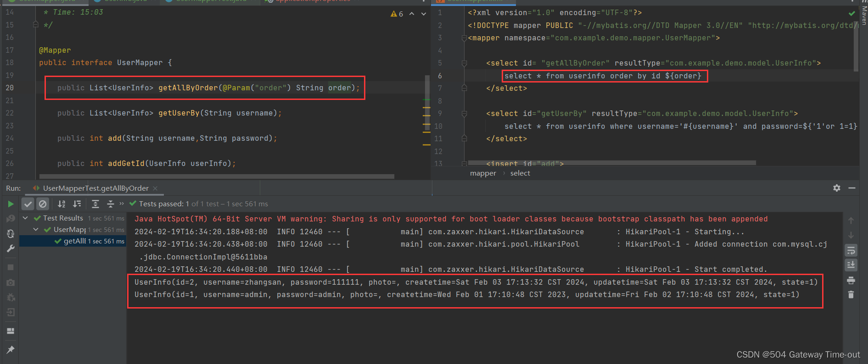The height and width of the screenshot is (364, 868).
Task: Toggle Show Passed tests checkmark button
Action: point(28,204)
